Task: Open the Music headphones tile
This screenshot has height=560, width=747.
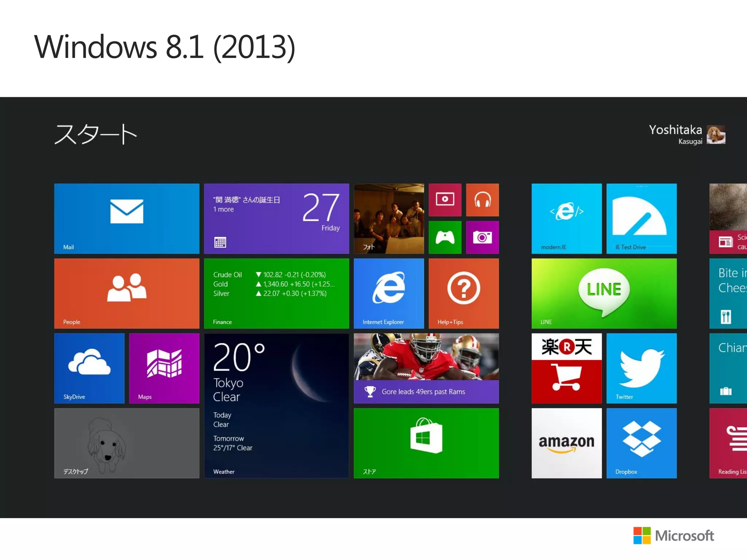Action: 482,200
